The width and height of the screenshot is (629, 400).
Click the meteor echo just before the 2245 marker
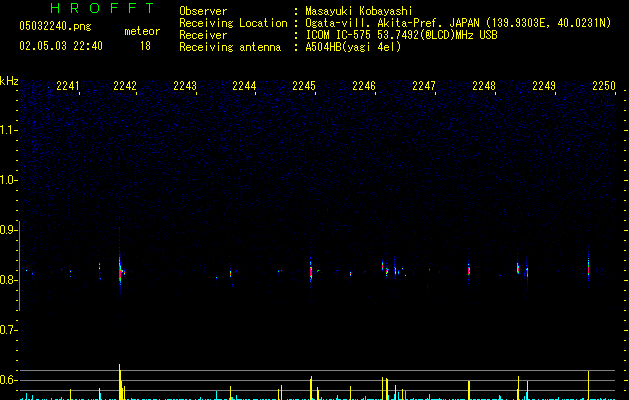click(311, 272)
